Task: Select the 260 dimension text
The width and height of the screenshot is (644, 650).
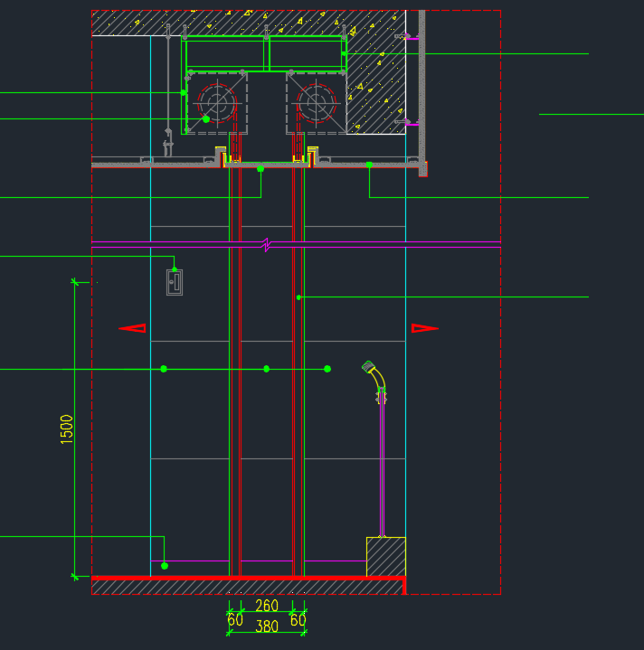Action: (267, 606)
